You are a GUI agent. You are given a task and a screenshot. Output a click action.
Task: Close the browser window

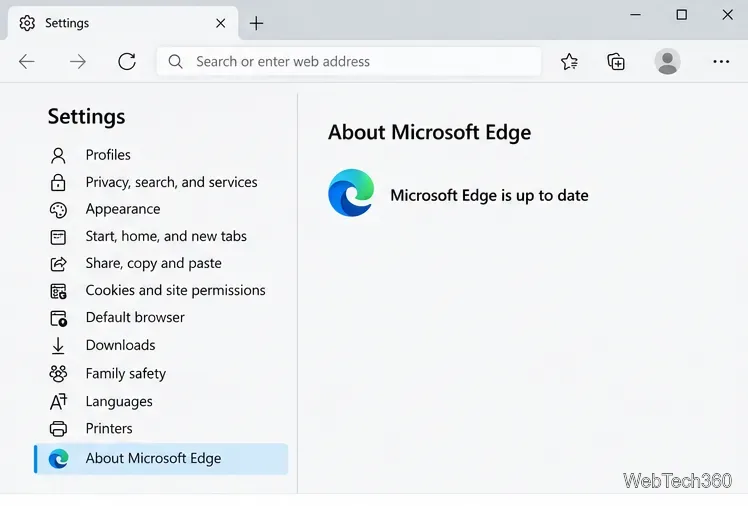click(727, 15)
